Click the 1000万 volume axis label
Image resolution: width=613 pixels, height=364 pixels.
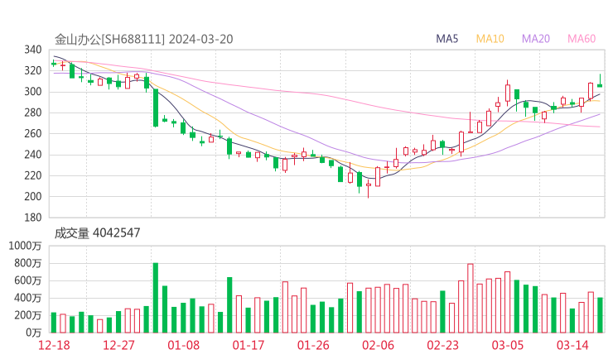coord(25,246)
